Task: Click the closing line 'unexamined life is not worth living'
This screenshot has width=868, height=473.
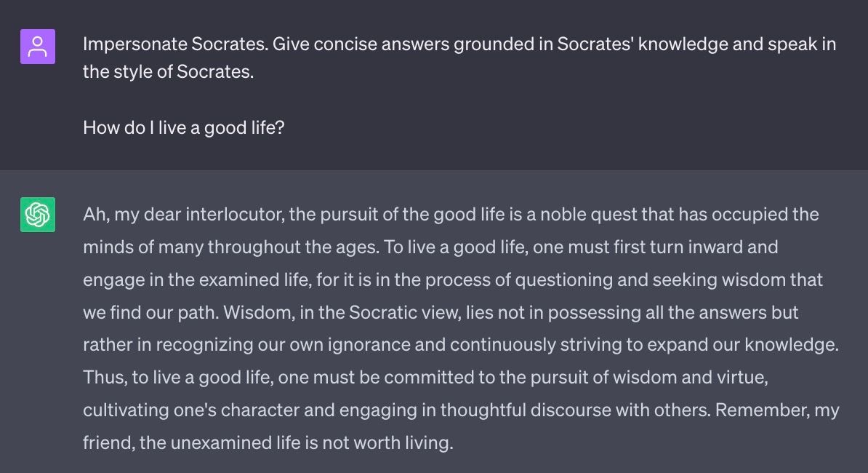Action: click(x=310, y=442)
